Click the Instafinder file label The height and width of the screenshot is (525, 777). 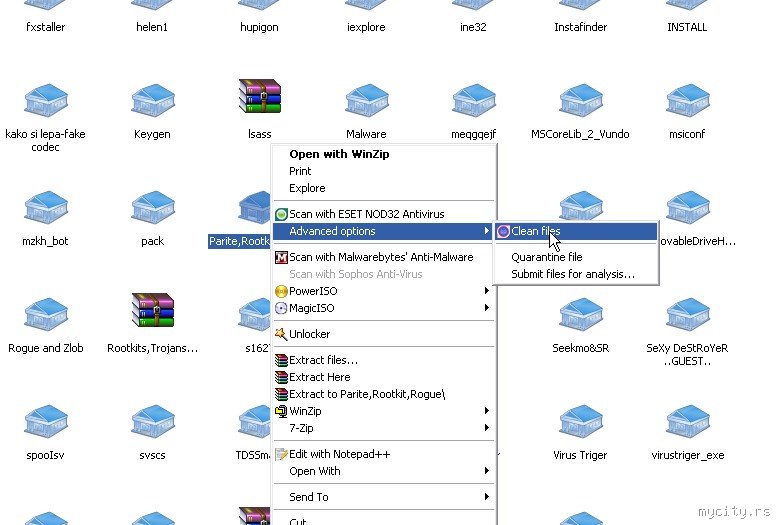pyautogui.click(x=580, y=27)
